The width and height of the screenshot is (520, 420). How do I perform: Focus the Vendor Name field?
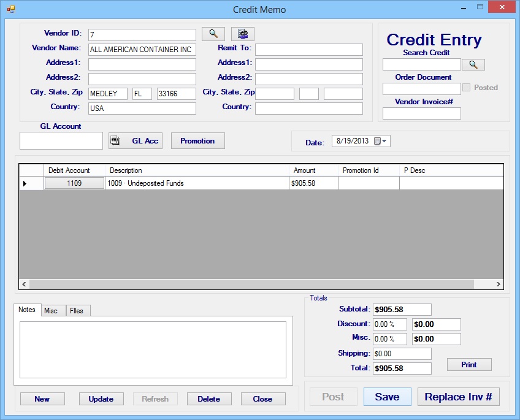pos(142,50)
